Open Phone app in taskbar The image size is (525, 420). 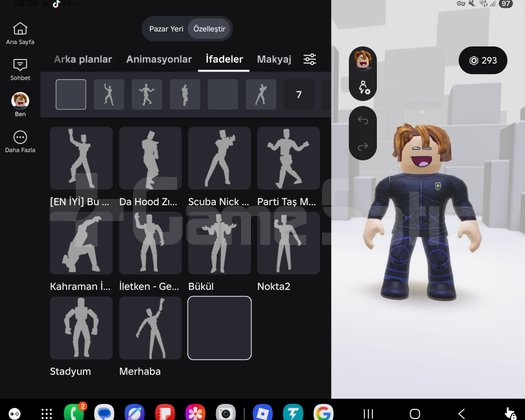tap(74, 412)
